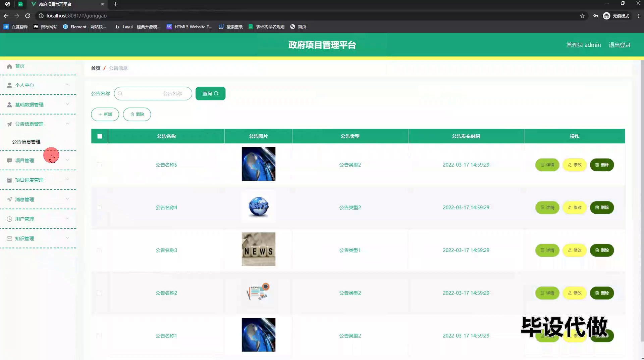Screen dimensions: 644x360
Task: Click the browser forward arrow
Action: [17, 16]
